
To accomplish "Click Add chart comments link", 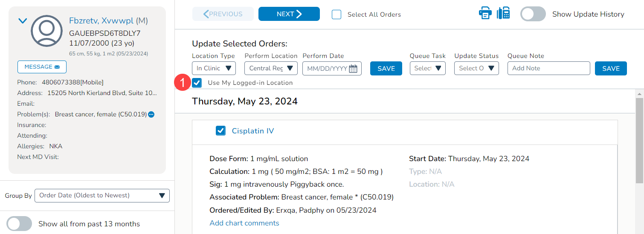I will [244, 223].
